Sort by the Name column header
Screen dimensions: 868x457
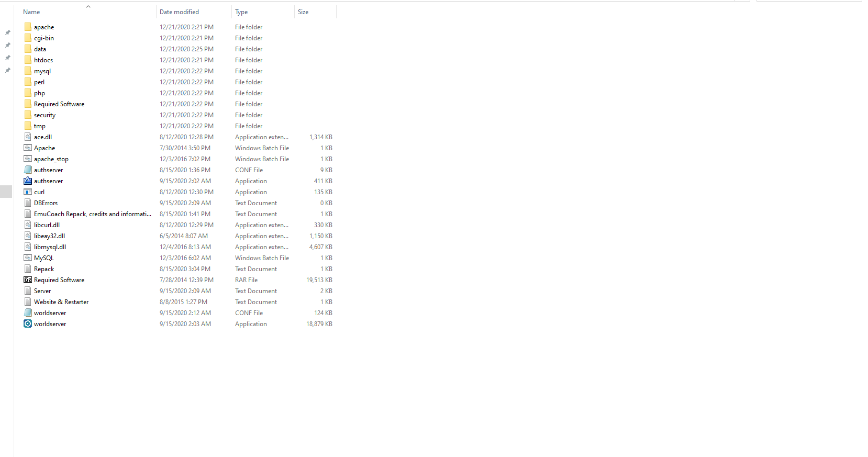coord(31,12)
